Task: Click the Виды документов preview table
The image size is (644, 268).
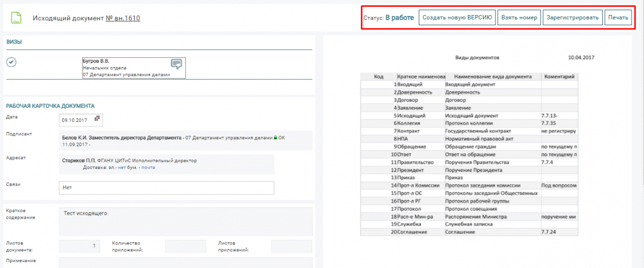Action: 469,153
